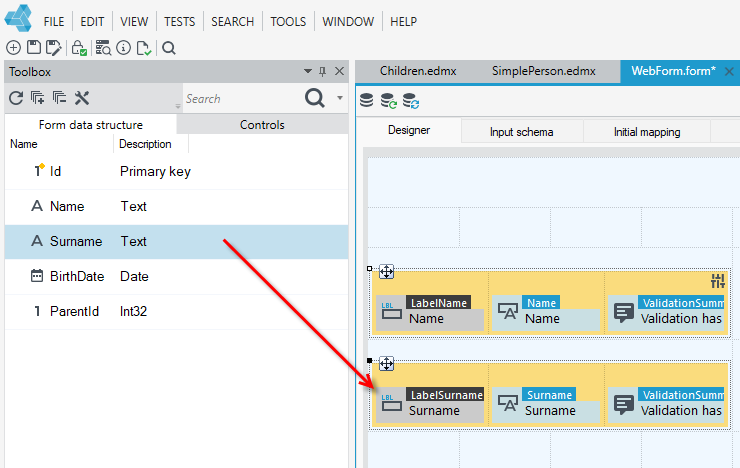Close the WebForm.form tab
Viewport: 740px width, 468px height.
(729, 72)
